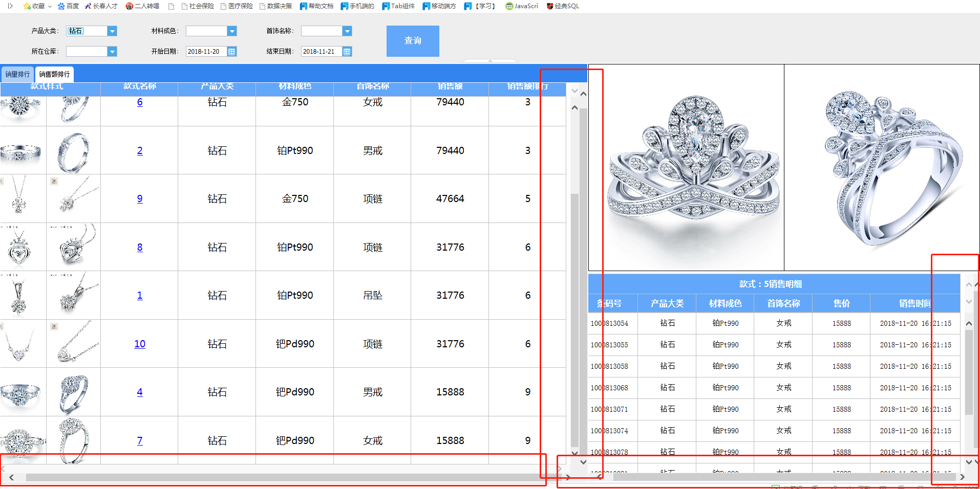The image size is (980, 489).
Task: Click start date field 2018-11-20
Action: [x=206, y=51]
